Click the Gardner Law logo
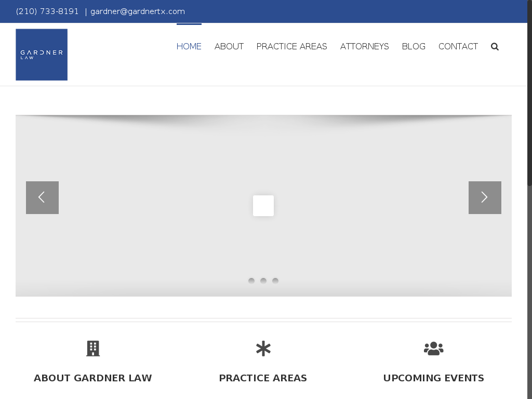The height and width of the screenshot is (399, 532). (42, 55)
